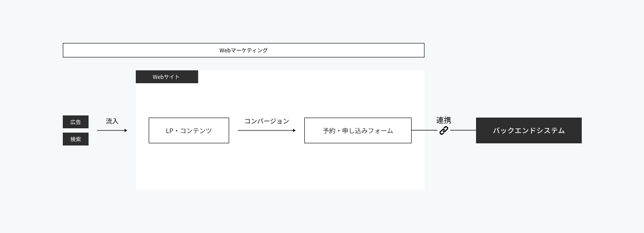Image resolution: width=644 pixels, height=233 pixels.
Task: Select the 検索 dark box
Action: (76, 139)
